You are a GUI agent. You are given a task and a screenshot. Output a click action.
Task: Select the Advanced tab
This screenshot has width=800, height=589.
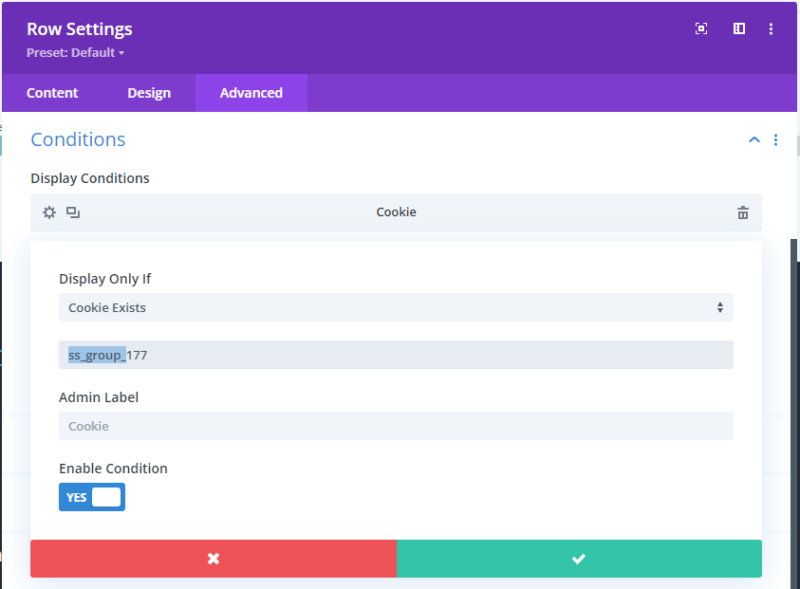(x=251, y=93)
